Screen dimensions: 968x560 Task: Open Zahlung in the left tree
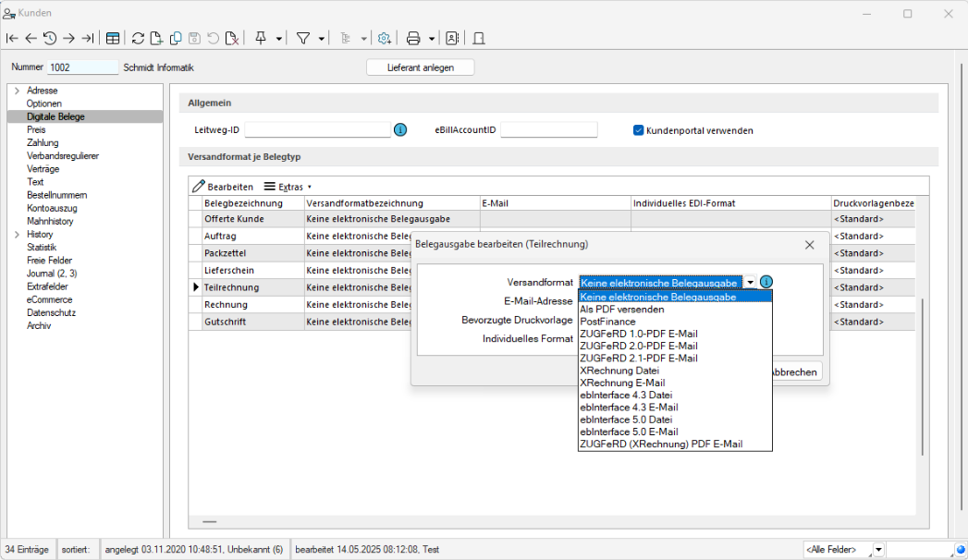tap(43, 143)
